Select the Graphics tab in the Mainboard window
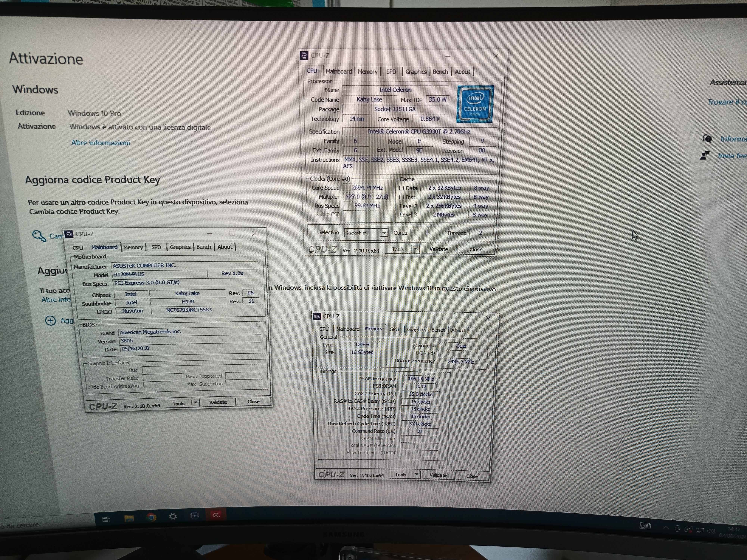Screen dimensions: 747x560 [180, 247]
